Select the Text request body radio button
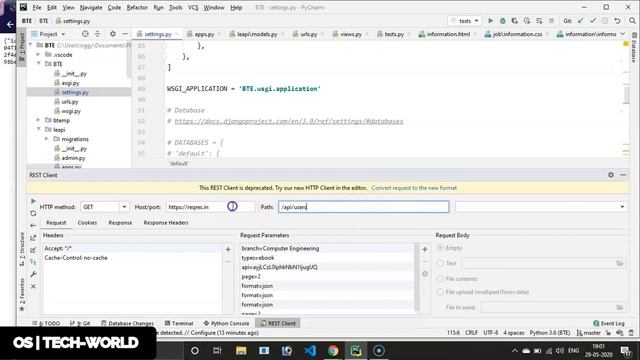640x360 pixels. point(440,263)
